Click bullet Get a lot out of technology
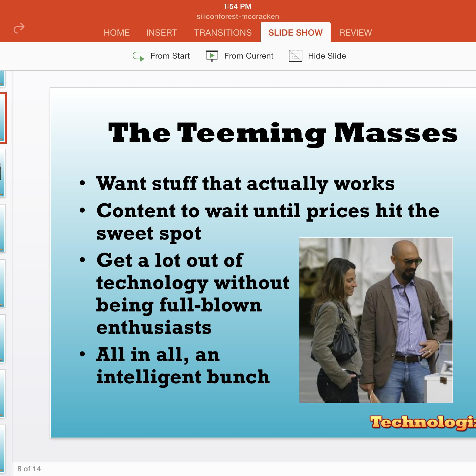 coord(193,293)
